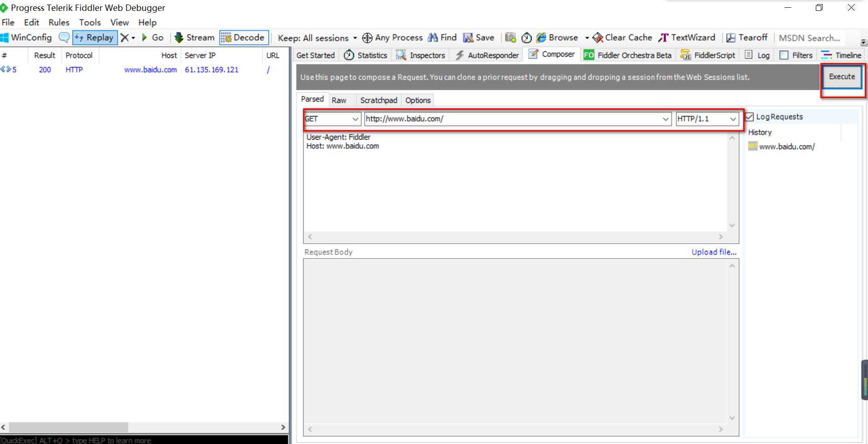Click the camera screenshot icon

(x=510, y=38)
